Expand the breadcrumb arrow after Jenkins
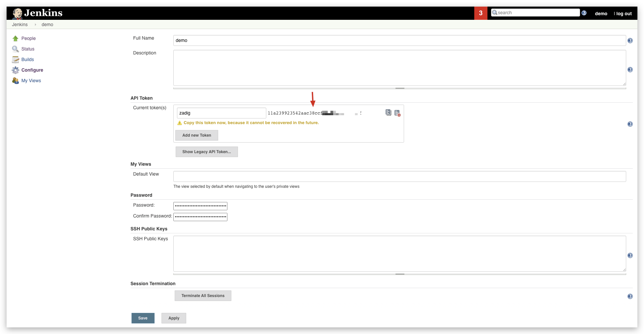The width and height of the screenshot is (644, 334). click(35, 24)
